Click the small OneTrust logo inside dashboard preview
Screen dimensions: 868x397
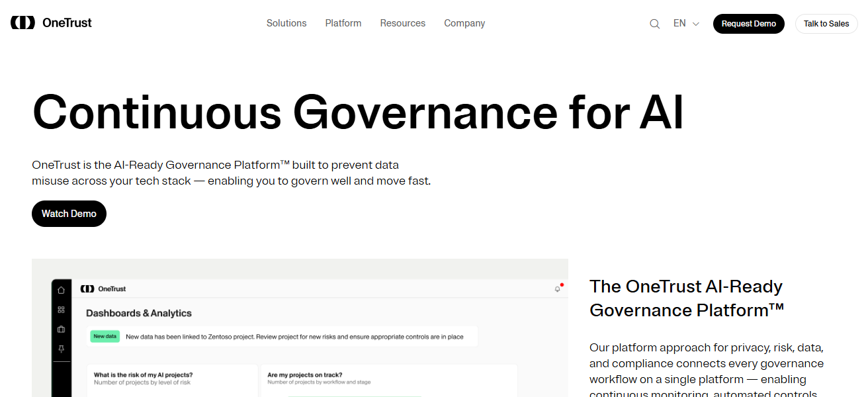coord(103,289)
